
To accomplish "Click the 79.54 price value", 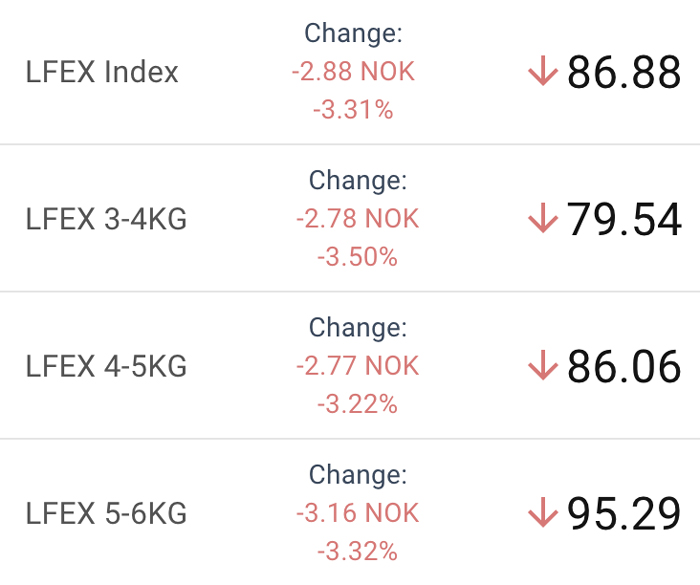I will click(x=624, y=219).
